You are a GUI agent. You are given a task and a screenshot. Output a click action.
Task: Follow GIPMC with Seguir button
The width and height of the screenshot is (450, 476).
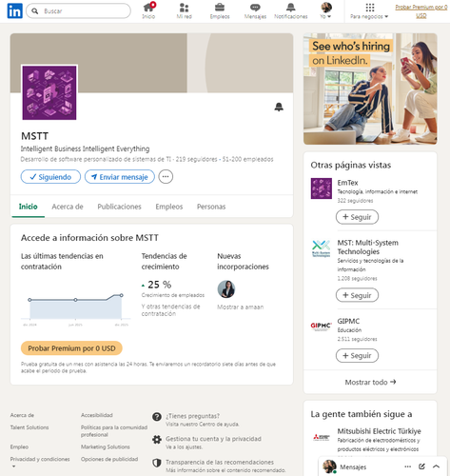357,355
